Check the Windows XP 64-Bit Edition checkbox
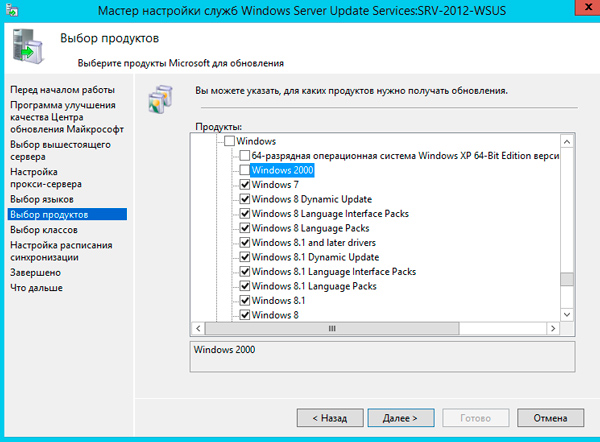600x442 pixels. tap(245, 156)
